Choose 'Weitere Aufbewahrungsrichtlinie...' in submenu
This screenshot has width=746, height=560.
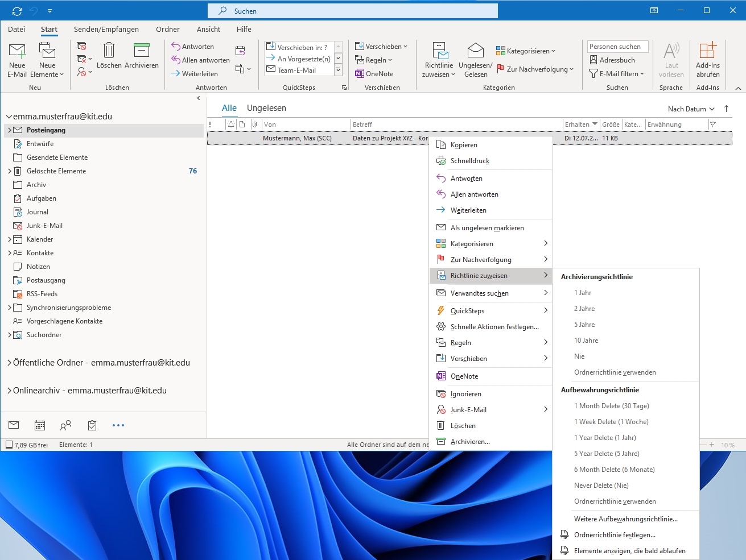tap(625, 519)
